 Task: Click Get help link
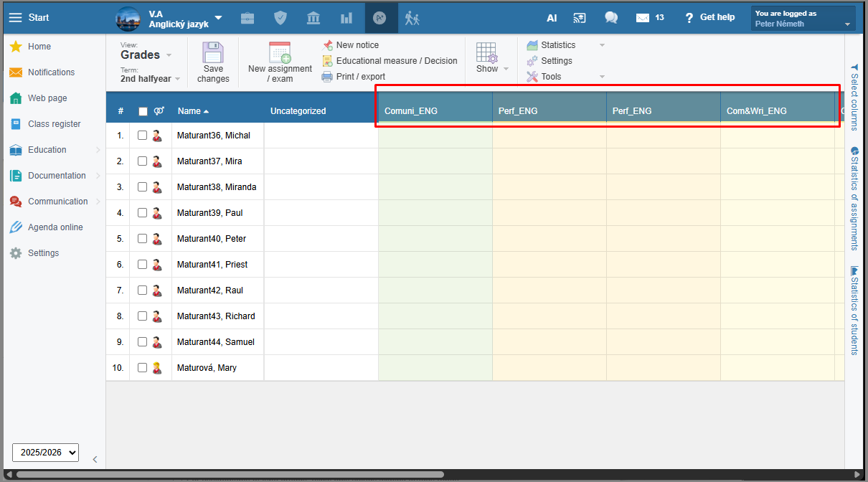(709, 18)
